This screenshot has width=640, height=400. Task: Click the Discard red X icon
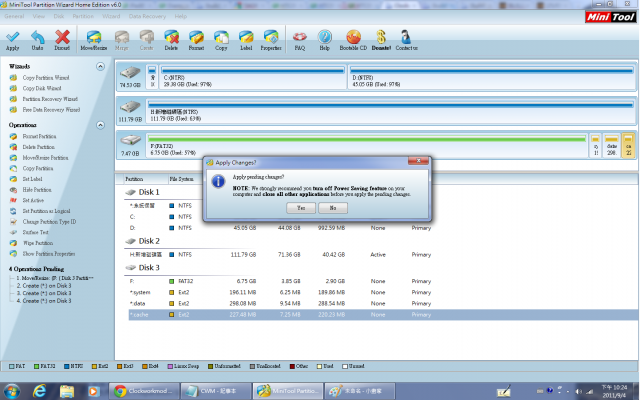(62, 40)
